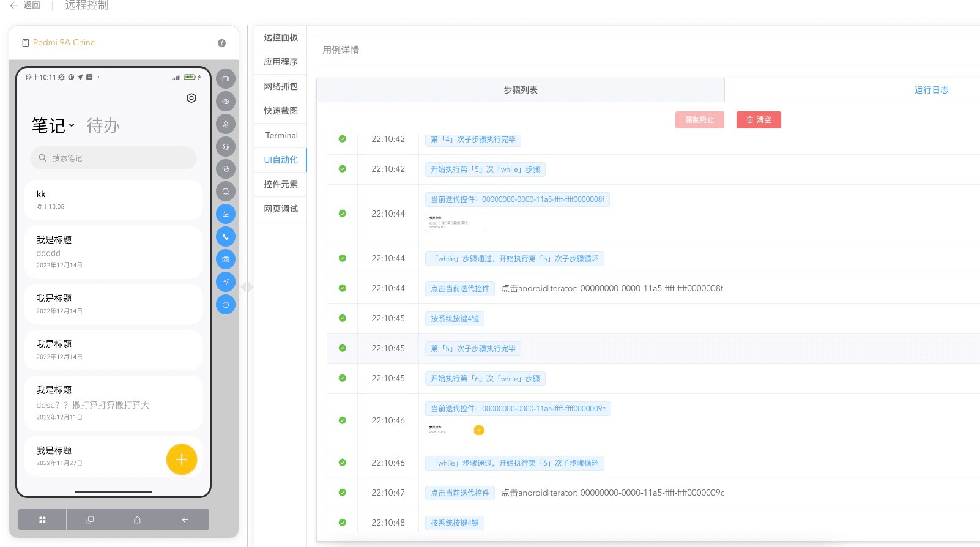Click iterator control tag ending 0000009c

tap(518, 409)
